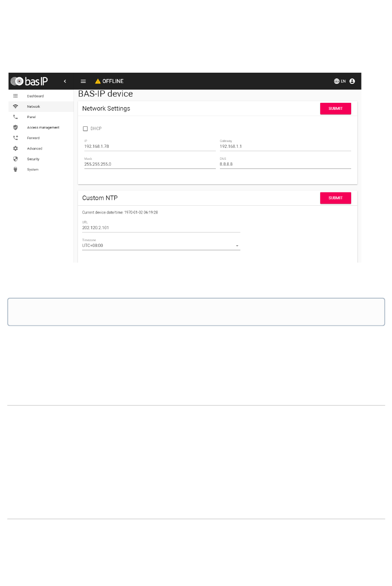
Task: Click the OFFLINE warning triangle icon
Action: [98, 81]
